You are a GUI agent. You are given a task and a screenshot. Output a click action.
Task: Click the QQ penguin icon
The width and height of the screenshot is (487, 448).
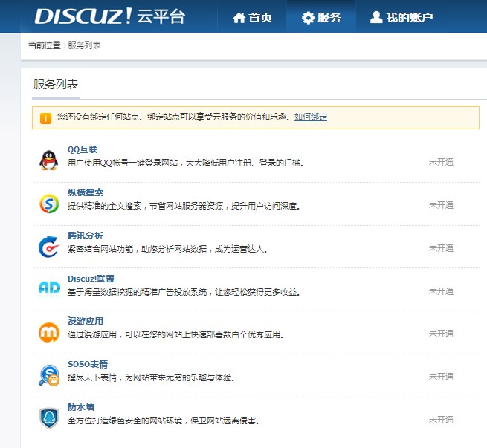[49, 160]
